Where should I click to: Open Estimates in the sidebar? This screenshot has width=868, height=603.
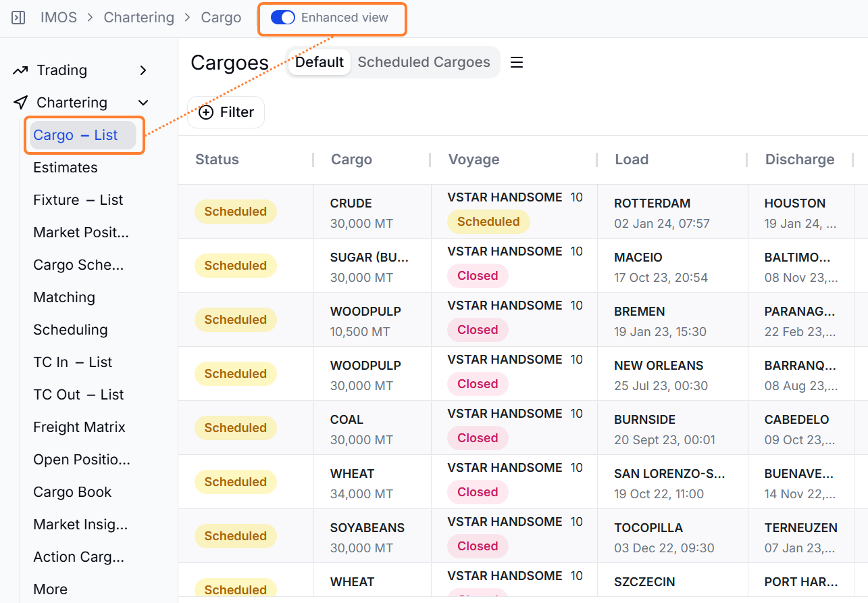(66, 168)
